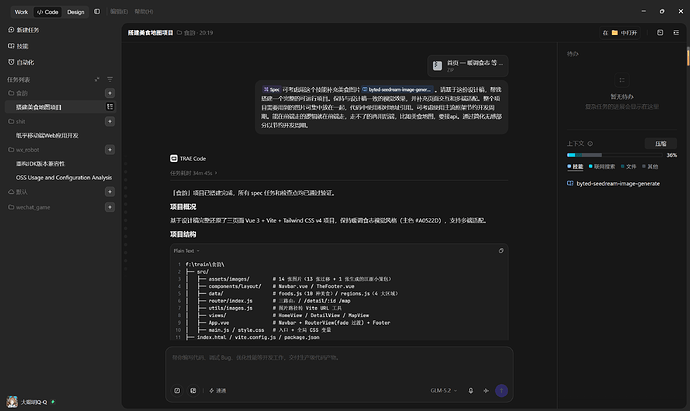Screen dimensions: 690x411
Task: Open the 技能 skills page
Action: pos(18,46)
